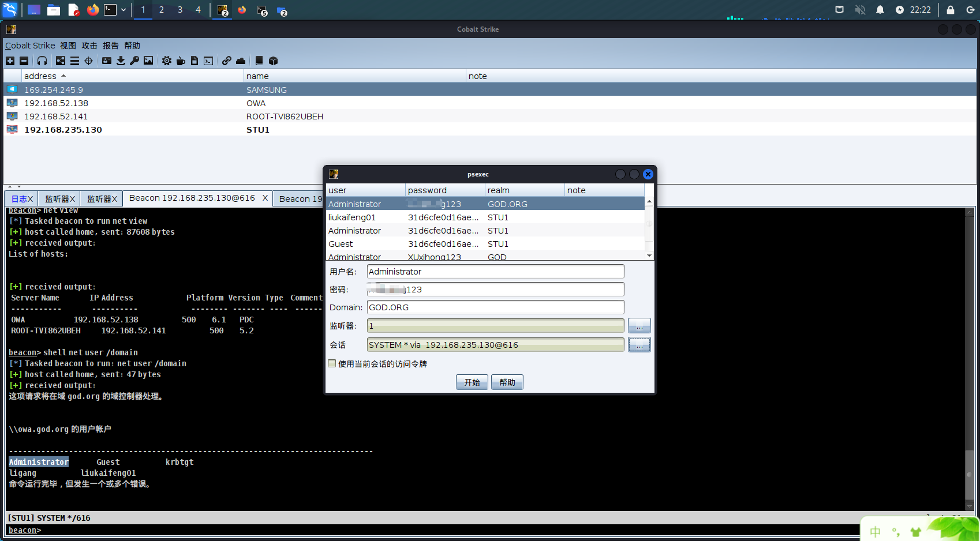
Task: Open listeners via headphones icon
Action: coord(42,61)
